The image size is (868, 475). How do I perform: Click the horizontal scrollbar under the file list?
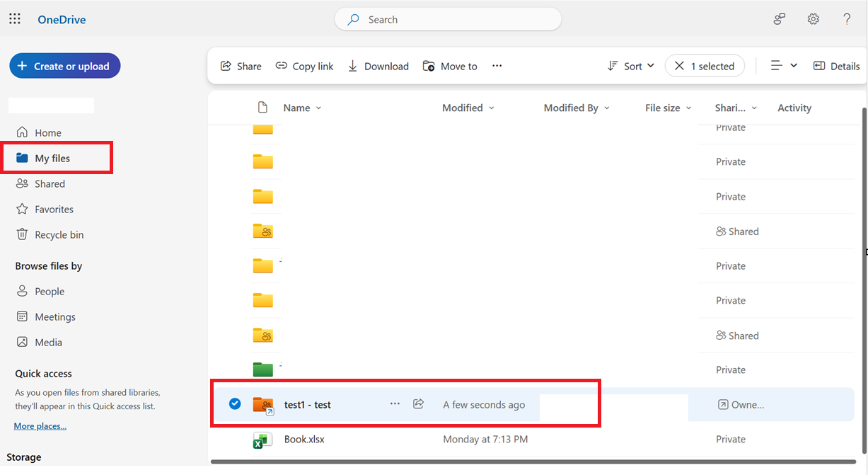(534, 462)
